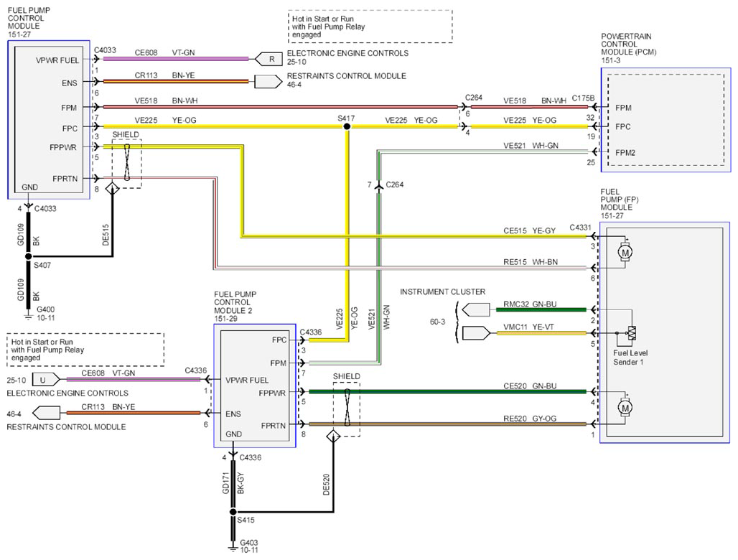Screen dimensions: 738x560
Task: Select the S407 splice dot
Action: [28, 256]
